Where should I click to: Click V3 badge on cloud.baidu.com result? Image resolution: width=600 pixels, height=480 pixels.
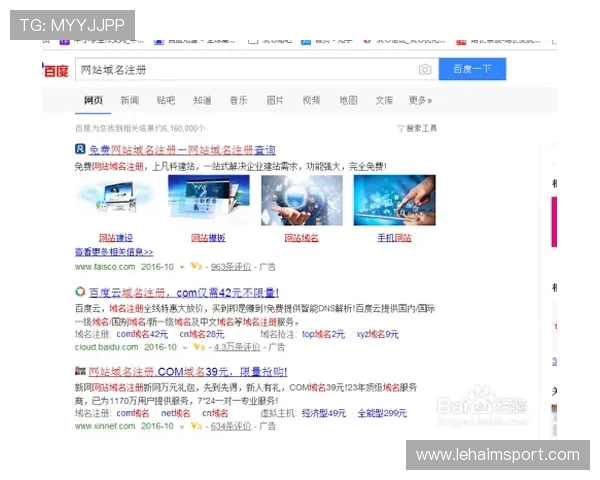(199, 347)
